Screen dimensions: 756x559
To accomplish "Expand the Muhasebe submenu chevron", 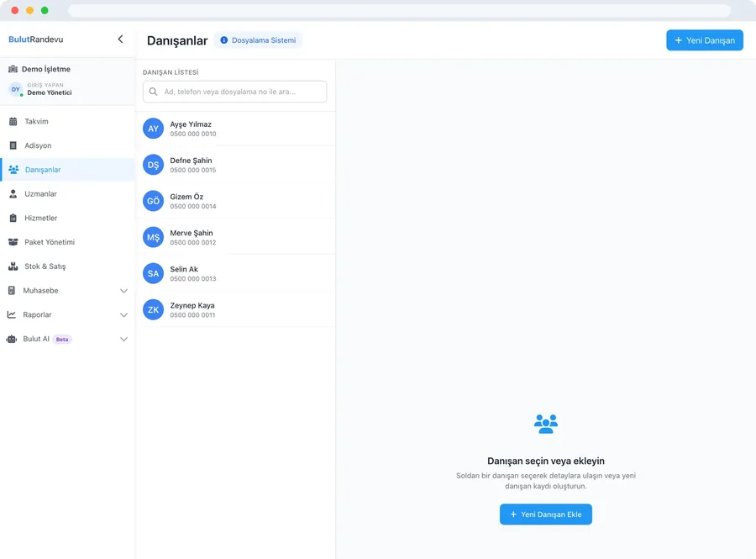I will 124,291.
